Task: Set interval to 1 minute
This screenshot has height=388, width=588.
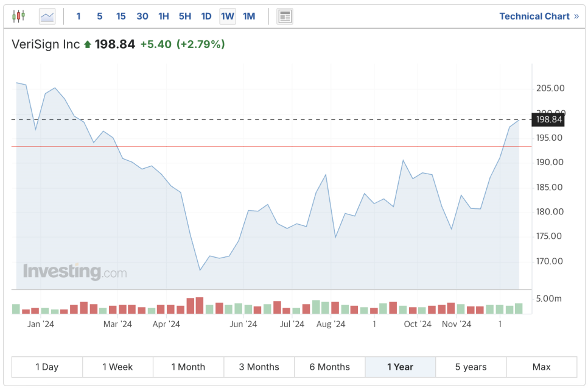Action: (79, 16)
